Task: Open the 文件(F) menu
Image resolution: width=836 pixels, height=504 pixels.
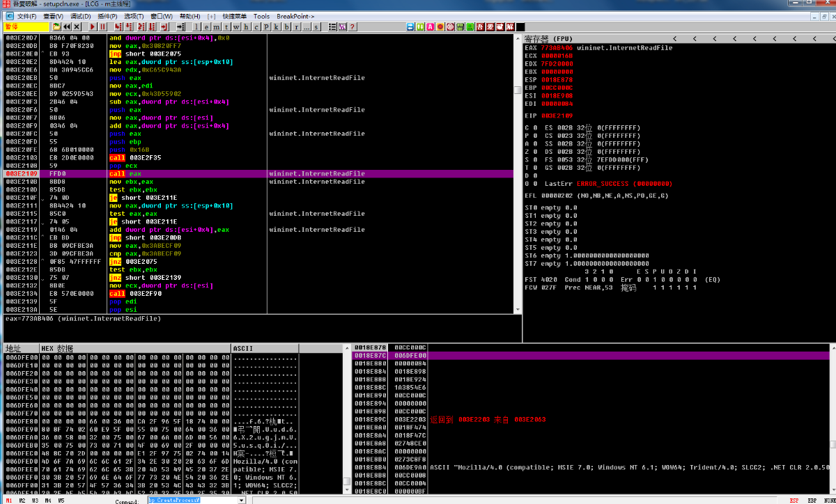Action: pyautogui.click(x=27, y=16)
